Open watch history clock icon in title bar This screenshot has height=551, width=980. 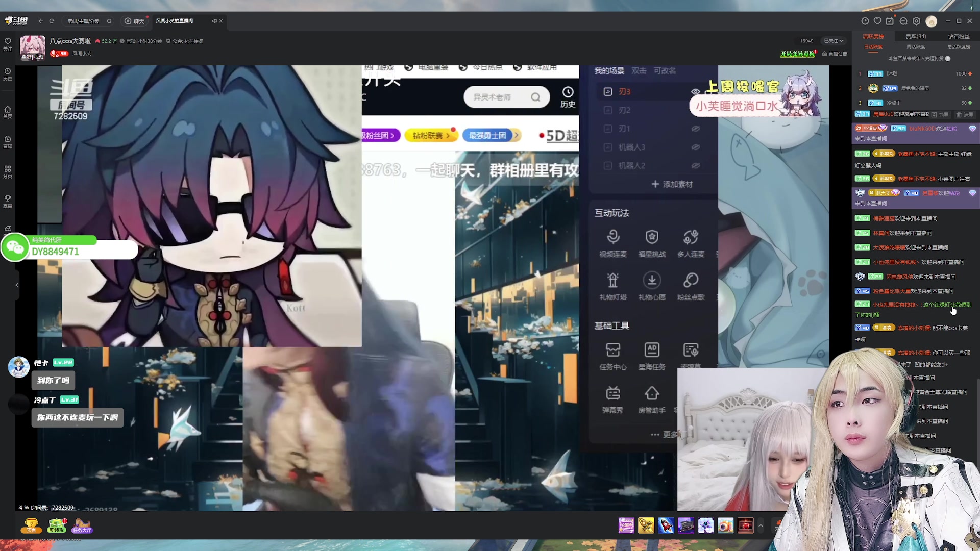(x=865, y=21)
